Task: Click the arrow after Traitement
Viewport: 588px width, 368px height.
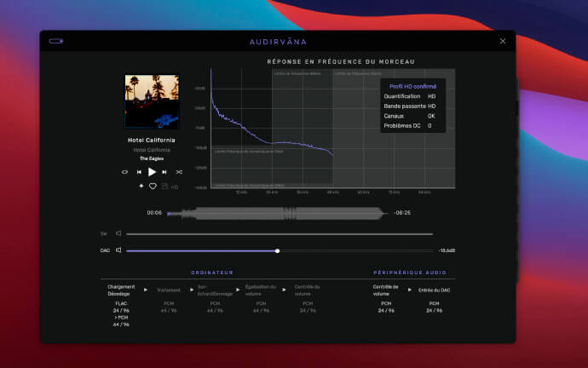Action: point(192,290)
